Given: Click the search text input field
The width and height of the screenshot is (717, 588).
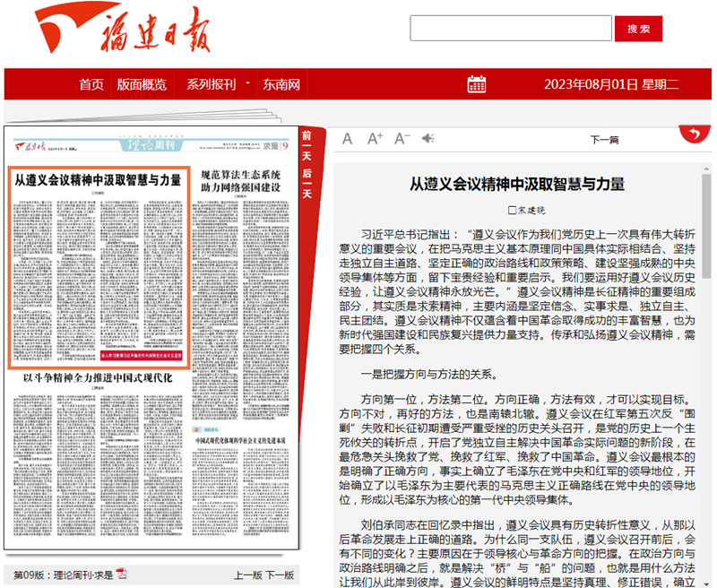Looking at the screenshot, I should (511, 29).
